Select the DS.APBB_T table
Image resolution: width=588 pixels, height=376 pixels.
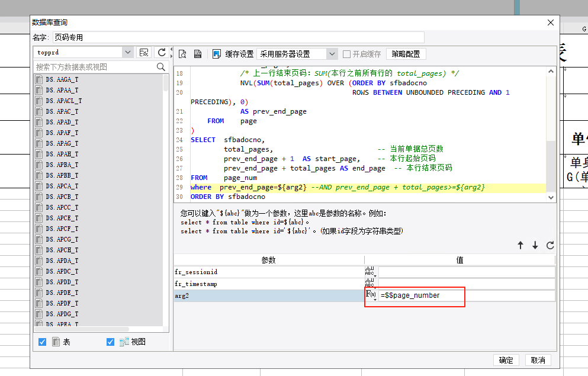tap(62, 175)
